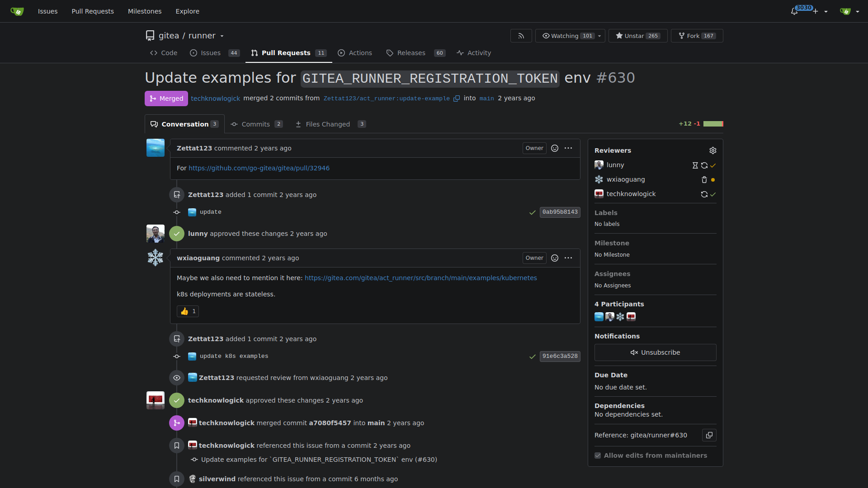Open Explore in top navigation
The image size is (868, 488).
[188, 11]
